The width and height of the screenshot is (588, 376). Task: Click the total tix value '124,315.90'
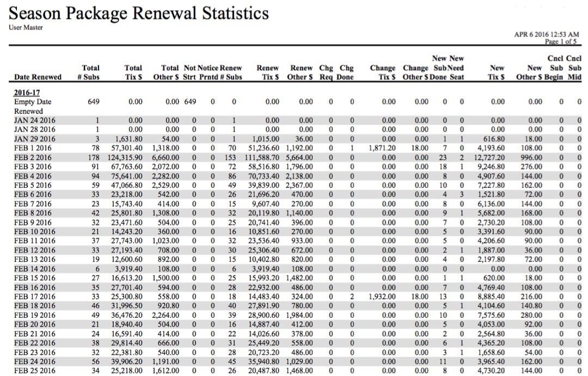[125, 157]
